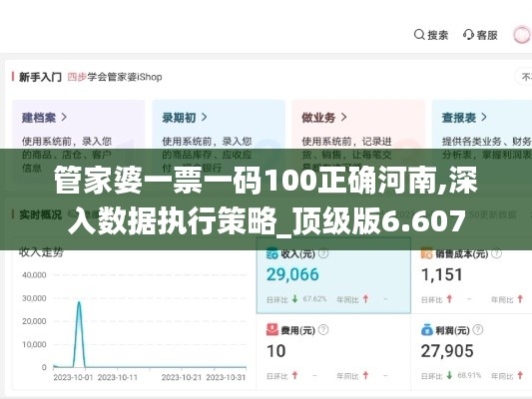Open the 建档案 card title
Image resolution: width=532 pixels, height=399 pixels.
[39, 118]
